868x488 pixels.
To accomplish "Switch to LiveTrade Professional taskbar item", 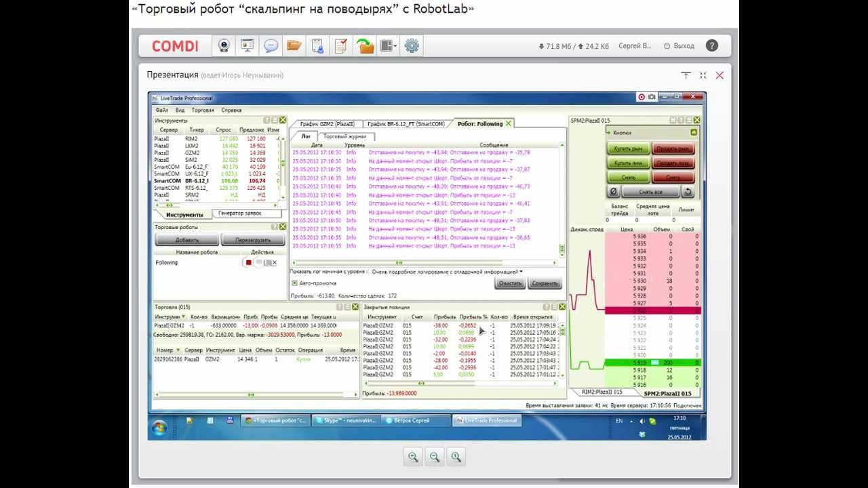I will (x=487, y=421).
